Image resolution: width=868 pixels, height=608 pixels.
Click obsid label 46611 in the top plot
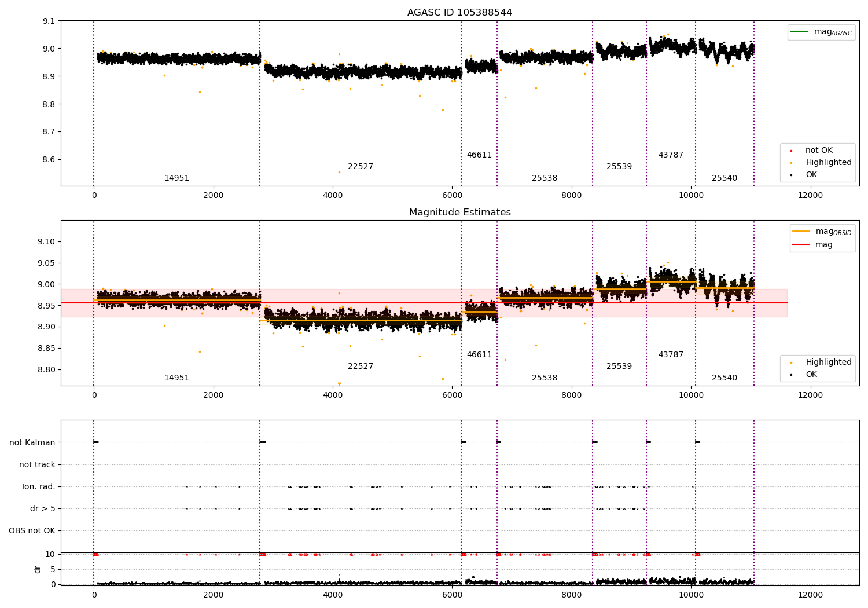point(479,155)
